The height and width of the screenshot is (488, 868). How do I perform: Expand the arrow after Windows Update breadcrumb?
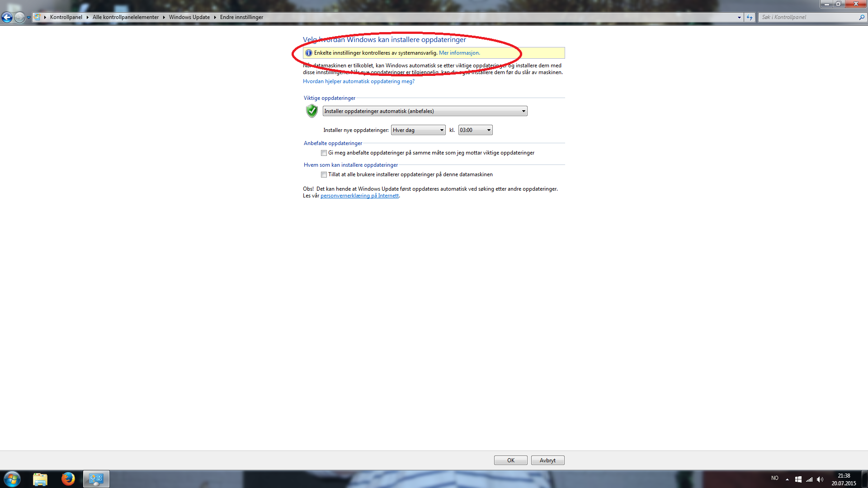coord(215,17)
